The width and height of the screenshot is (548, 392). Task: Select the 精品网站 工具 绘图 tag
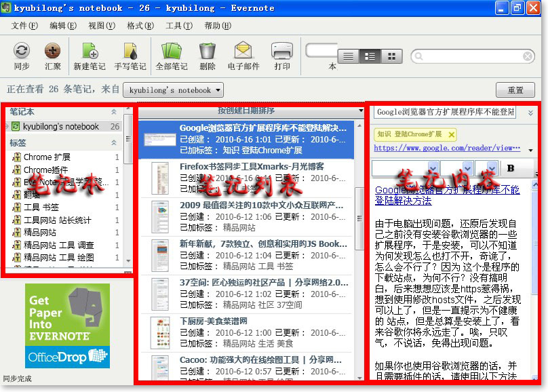pos(59,258)
